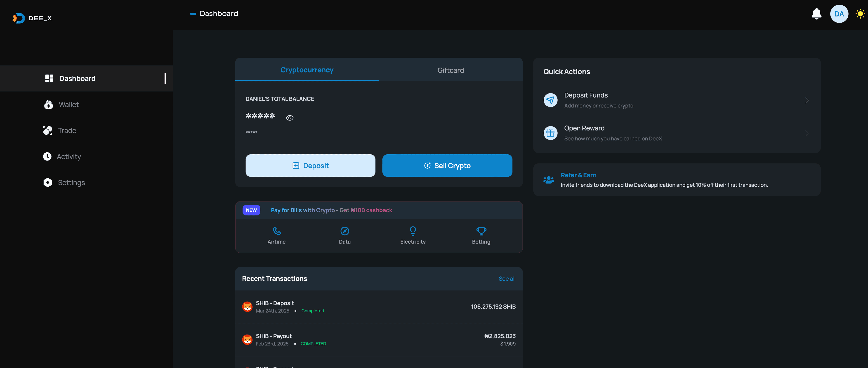Click the Refer & Earn link
Viewport: 868px width, 368px height.
(579, 175)
